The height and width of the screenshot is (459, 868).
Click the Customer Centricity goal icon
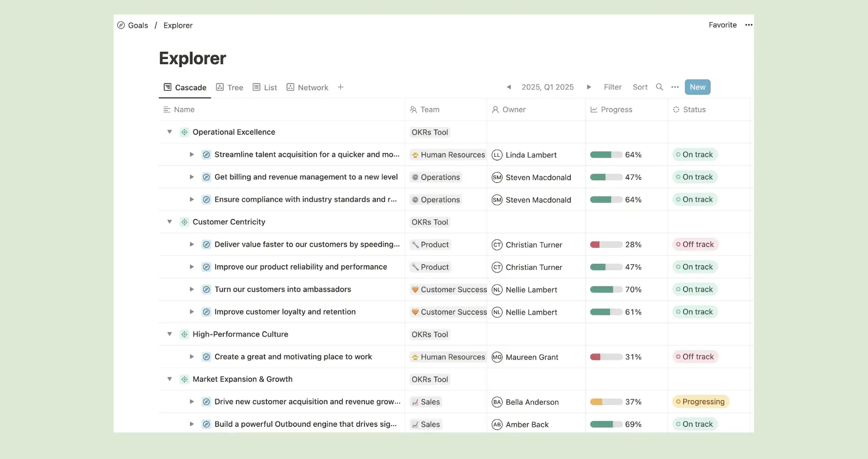[184, 222]
